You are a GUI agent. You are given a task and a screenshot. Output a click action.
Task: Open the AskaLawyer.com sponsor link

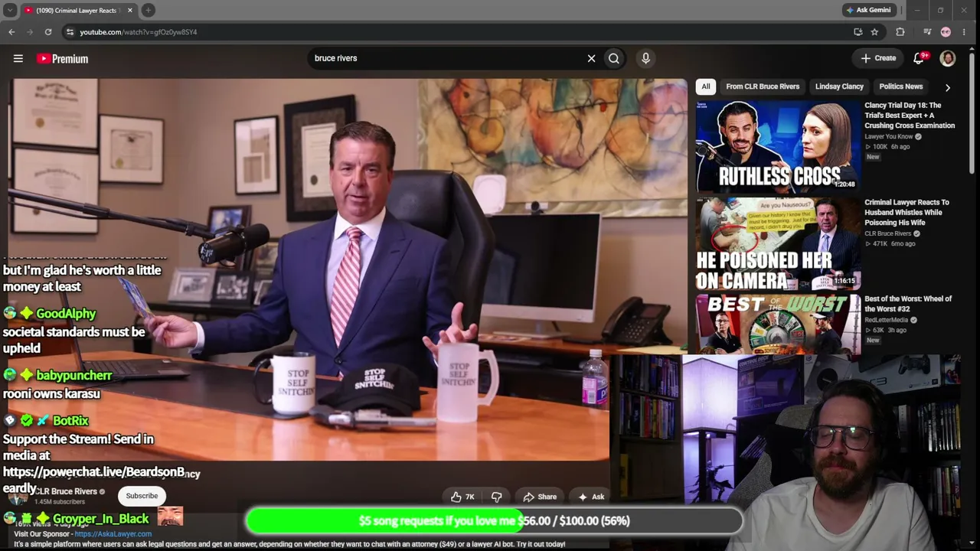(x=113, y=533)
